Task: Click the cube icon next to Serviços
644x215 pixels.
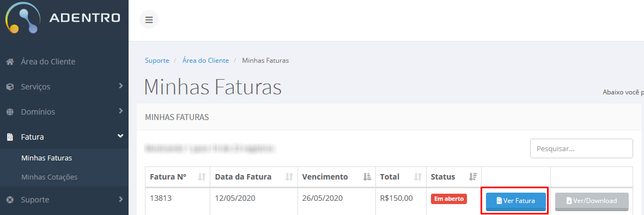Action: click(10, 87)
